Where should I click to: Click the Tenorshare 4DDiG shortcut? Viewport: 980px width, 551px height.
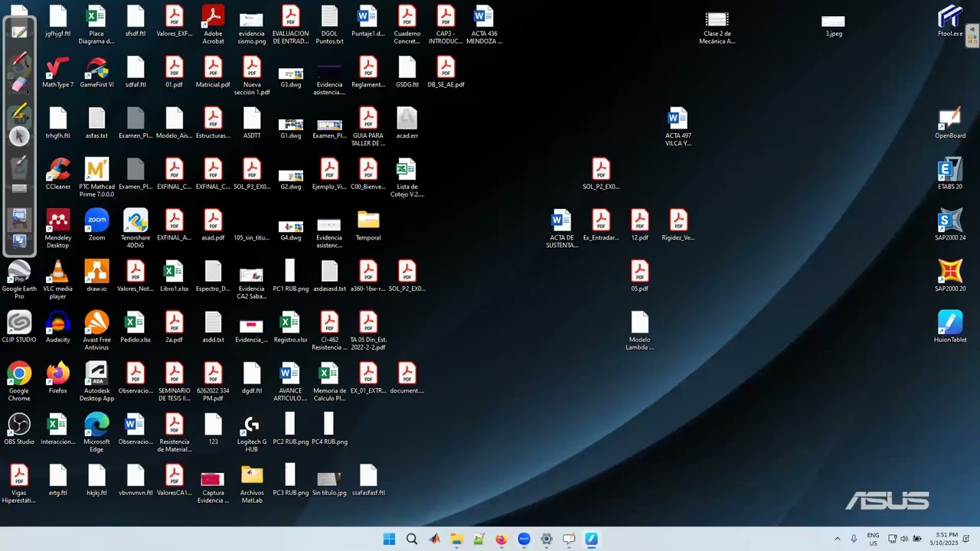tap(136, 229)
